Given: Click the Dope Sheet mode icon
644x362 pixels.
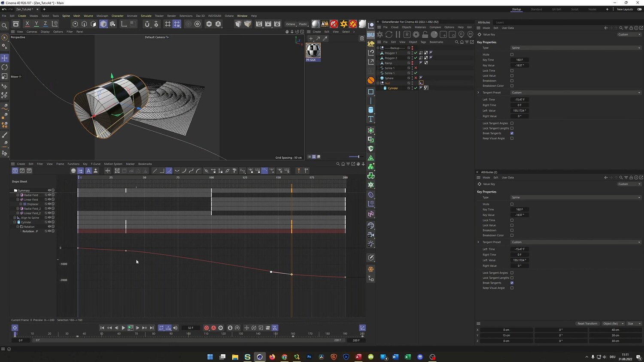Looking at the screenshot, I should (x=15, y=171).
